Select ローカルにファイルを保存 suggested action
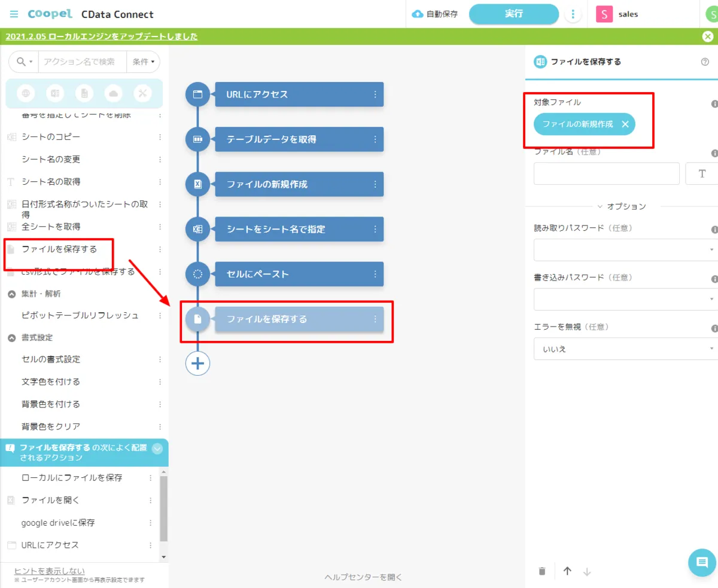The width and height of the screenshot is (718, 588). [72, 478]
